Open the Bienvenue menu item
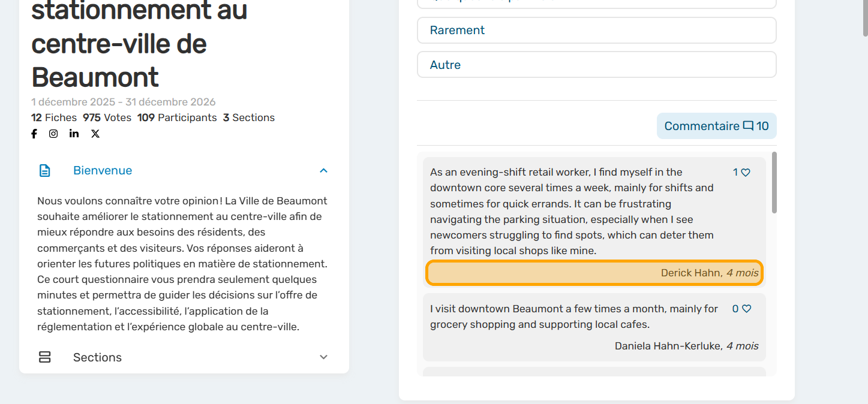This screenshot has width=868, height=404. click(103, 171)
